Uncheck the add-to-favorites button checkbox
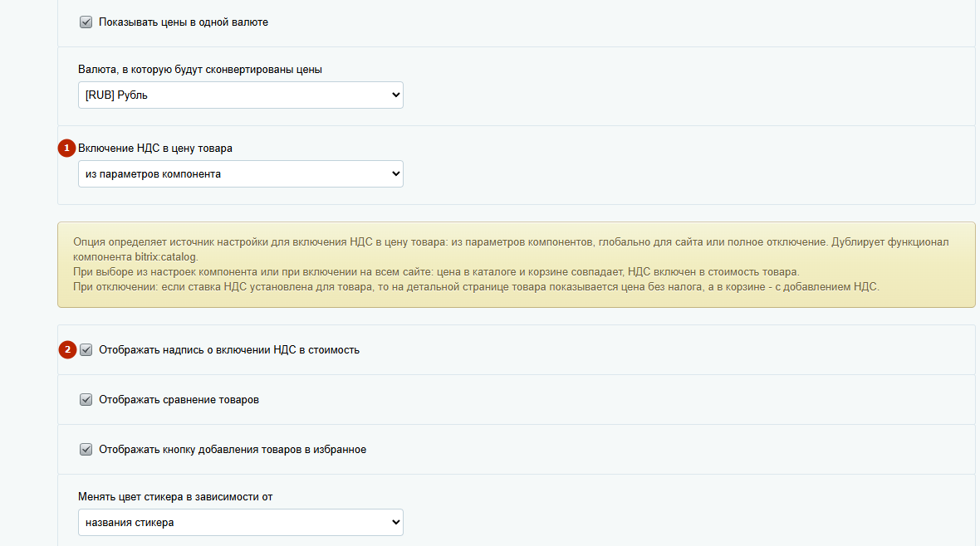The height and width of the screenshot is (546, 980). click(86, 450)
